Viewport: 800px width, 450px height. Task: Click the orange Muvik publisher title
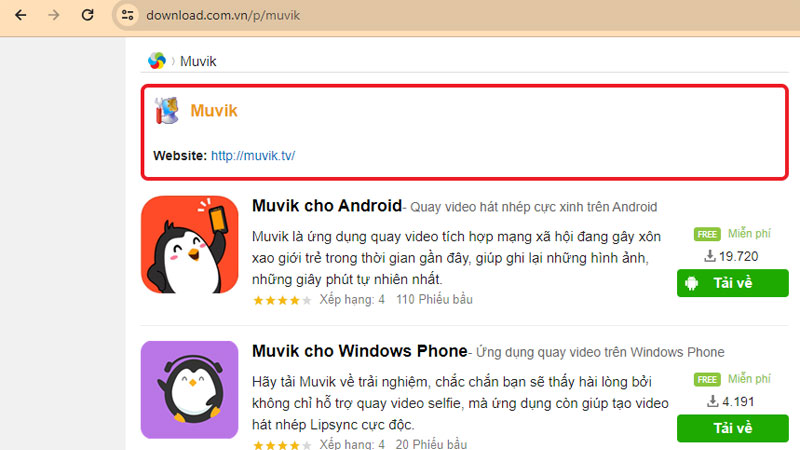214,111
